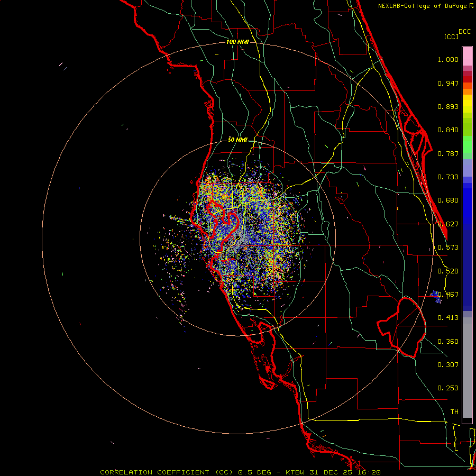Click the 0.5 DEG elevation text
Screen dimensions: 476x476
point(255,472)
